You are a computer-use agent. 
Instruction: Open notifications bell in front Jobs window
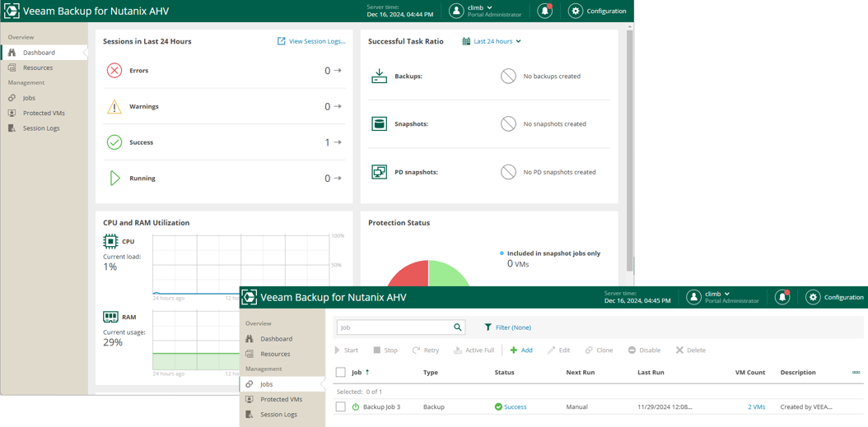[x=782, y=297]
